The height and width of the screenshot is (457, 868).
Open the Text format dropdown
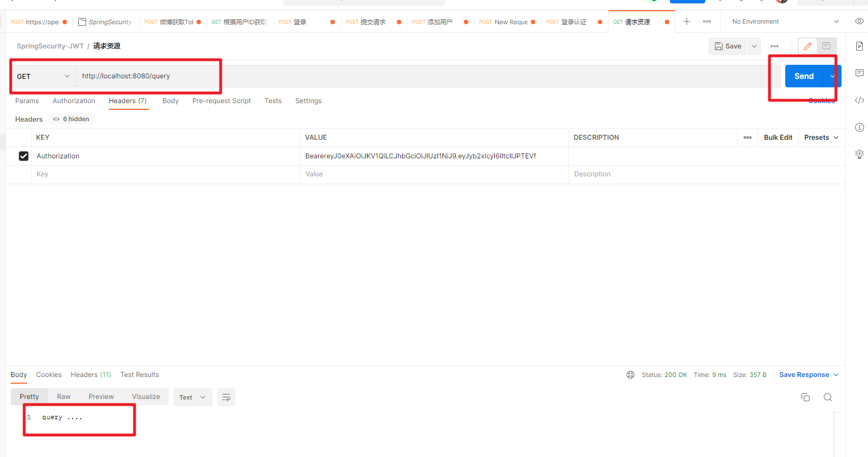point(193,397)
